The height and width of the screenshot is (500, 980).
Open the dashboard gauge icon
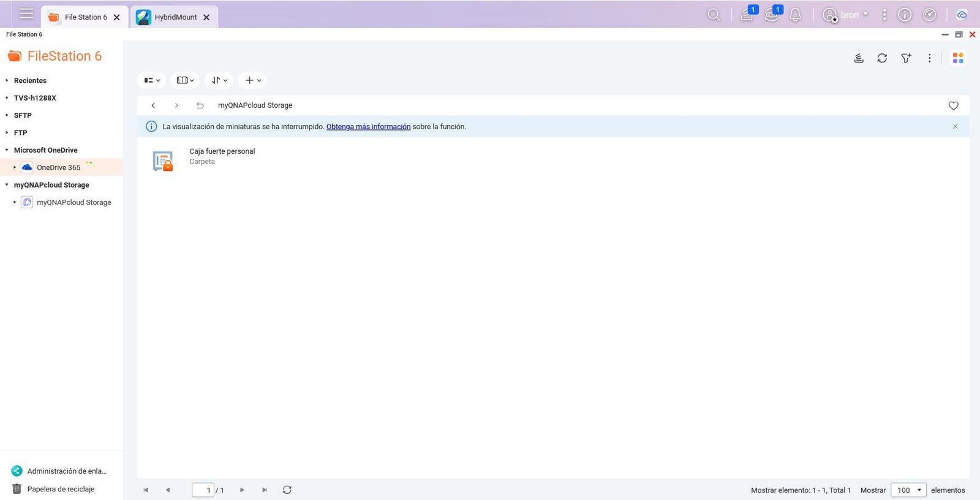[929, 15]
